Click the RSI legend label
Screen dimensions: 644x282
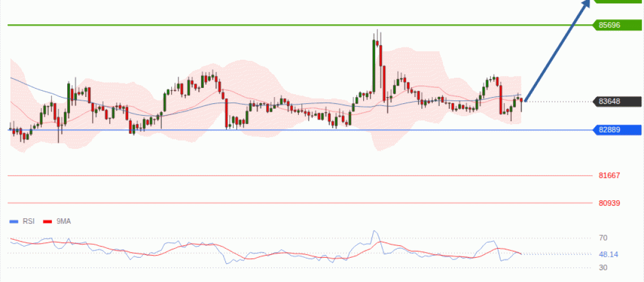coord(29,221)
